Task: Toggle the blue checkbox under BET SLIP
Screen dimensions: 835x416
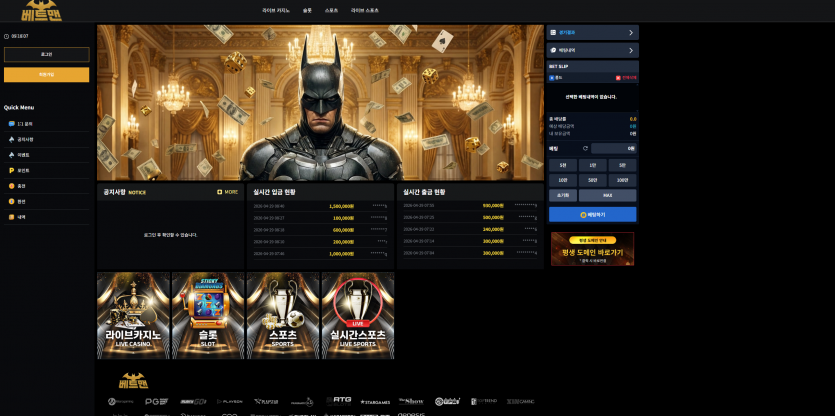Action: point(552,78)
